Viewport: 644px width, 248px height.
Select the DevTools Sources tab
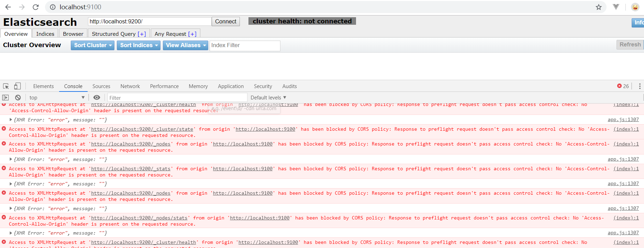pos(101,86)
